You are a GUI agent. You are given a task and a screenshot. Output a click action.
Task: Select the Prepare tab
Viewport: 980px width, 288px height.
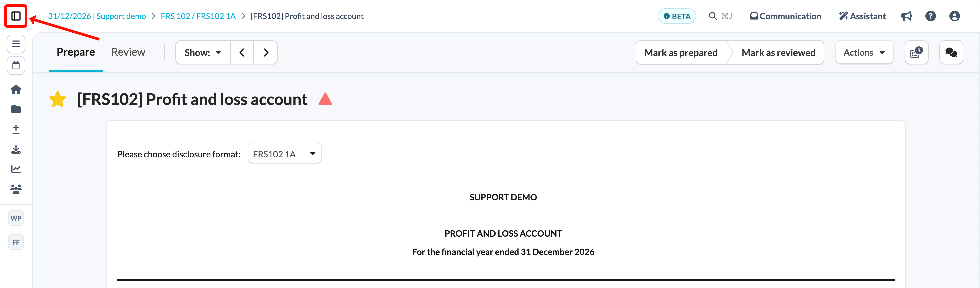click(76, 52)
